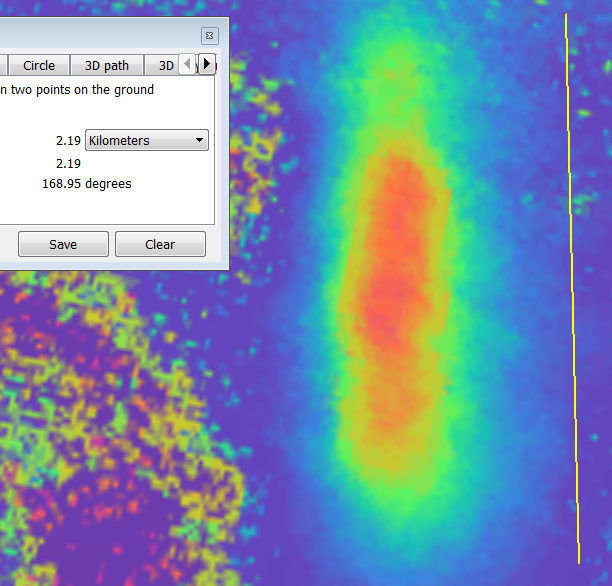Click the Clear button

tap(160, 244)
